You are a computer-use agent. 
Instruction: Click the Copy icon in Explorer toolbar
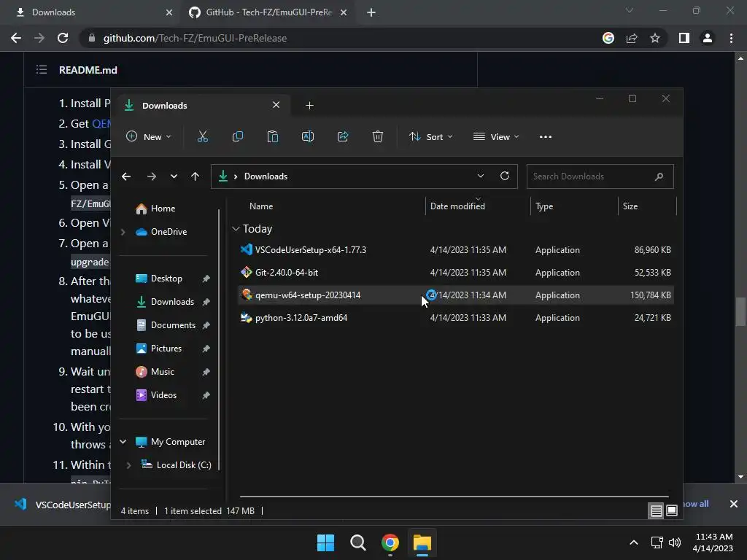tap(238, 136)
